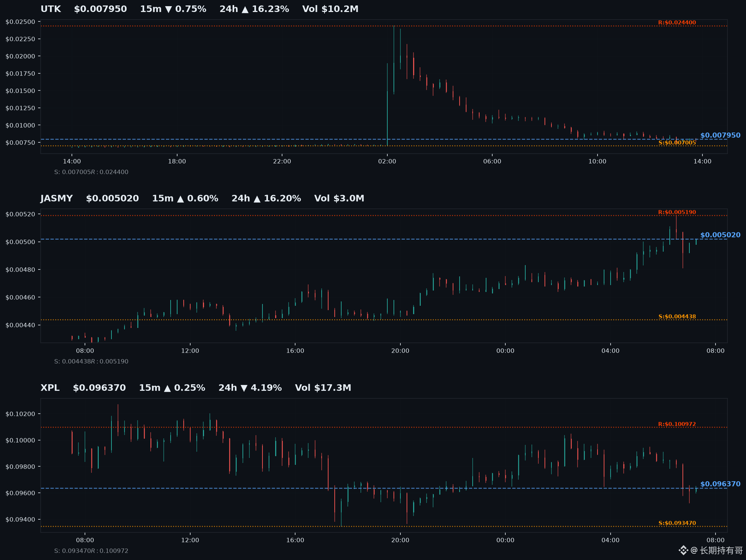Click the 16:00 time label on JASMY chart
This screenshot has width=746, height=560.
coord(295,351)
